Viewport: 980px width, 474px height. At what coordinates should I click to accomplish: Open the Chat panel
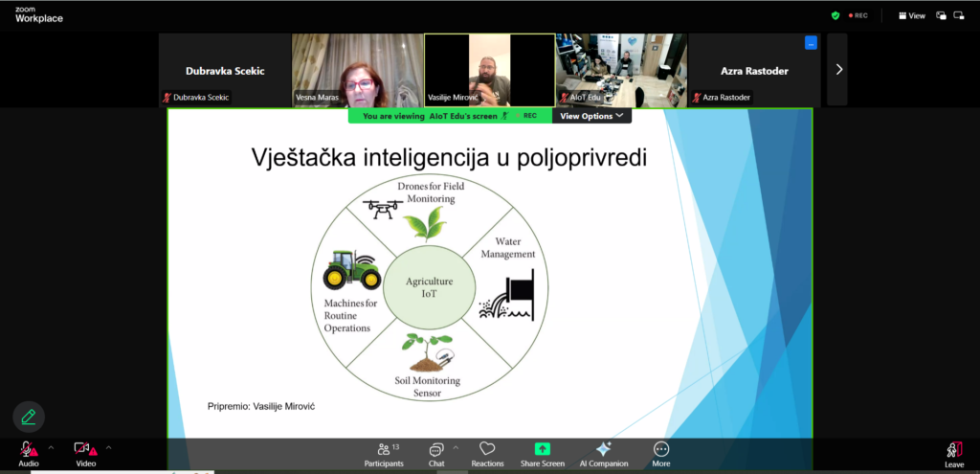pos(436,453)
